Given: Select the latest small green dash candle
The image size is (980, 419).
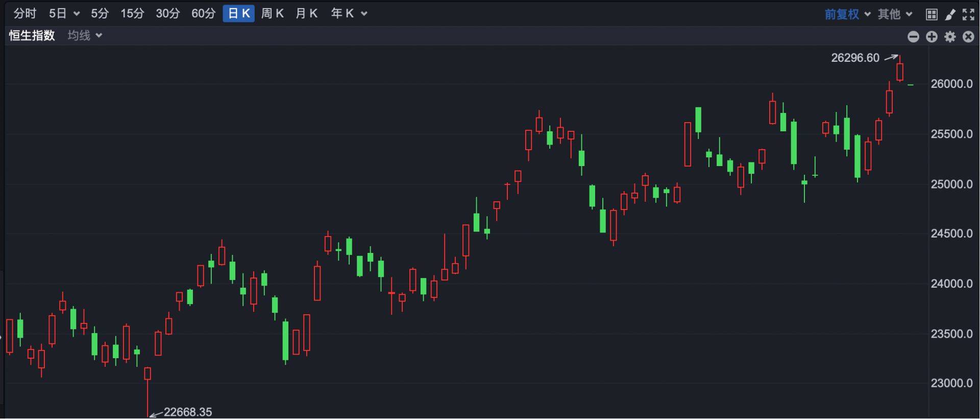Looking at the screenshot, I should coord(911,85).
